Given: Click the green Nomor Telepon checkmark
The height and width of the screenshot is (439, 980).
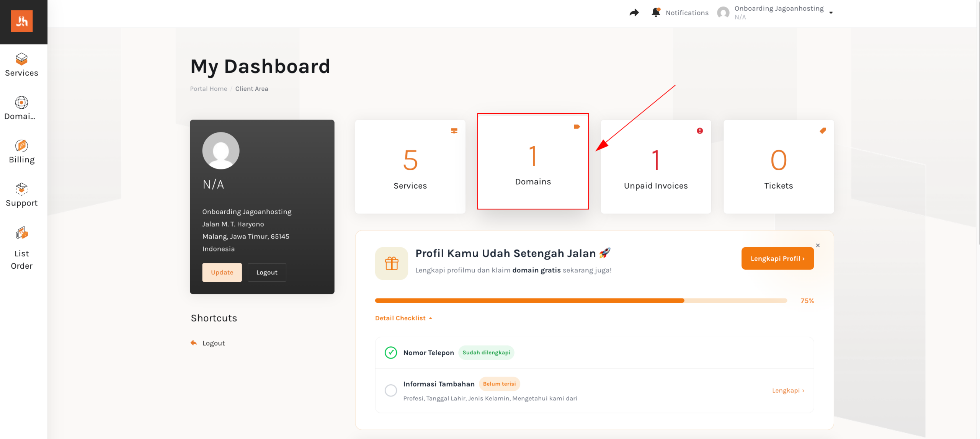Looking at the screenshot, I should point(391,353).
